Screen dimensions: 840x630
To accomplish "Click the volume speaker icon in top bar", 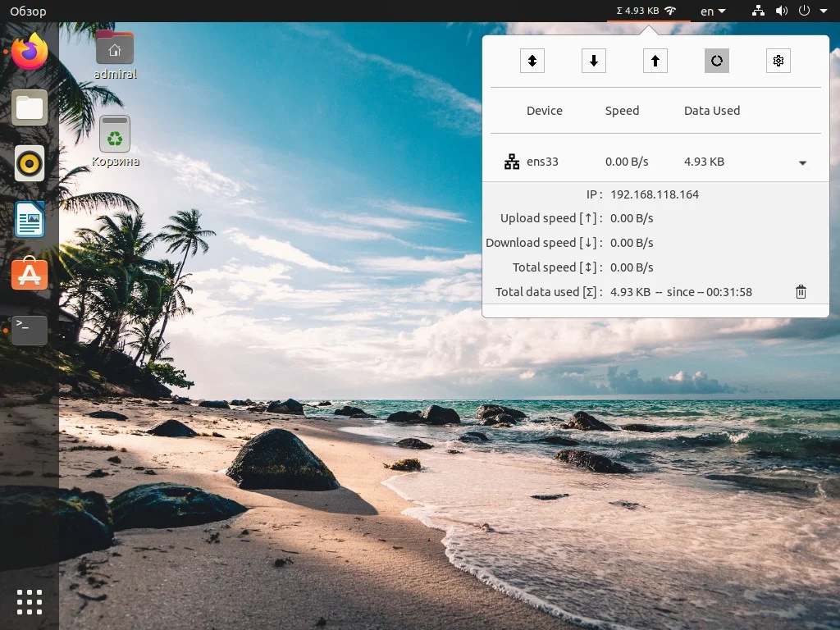I will (781, 11).
